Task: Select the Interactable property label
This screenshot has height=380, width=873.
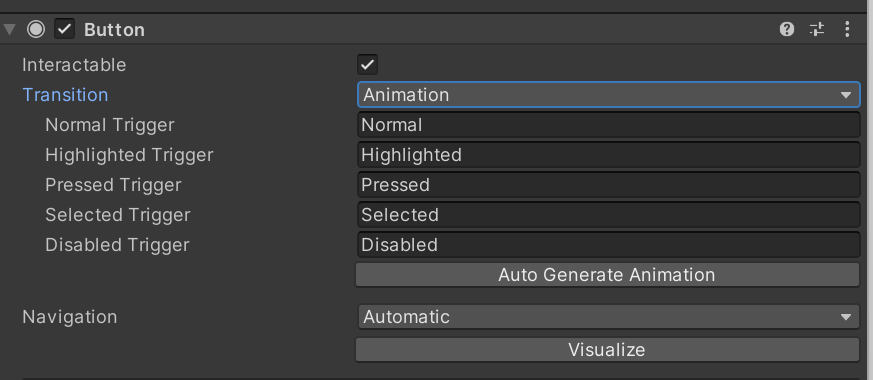Action: coord(74,65)
